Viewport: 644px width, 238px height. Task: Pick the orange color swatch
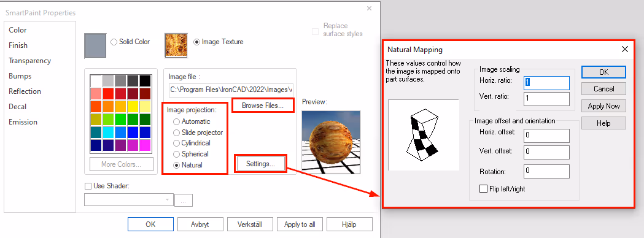pos(108,107)
